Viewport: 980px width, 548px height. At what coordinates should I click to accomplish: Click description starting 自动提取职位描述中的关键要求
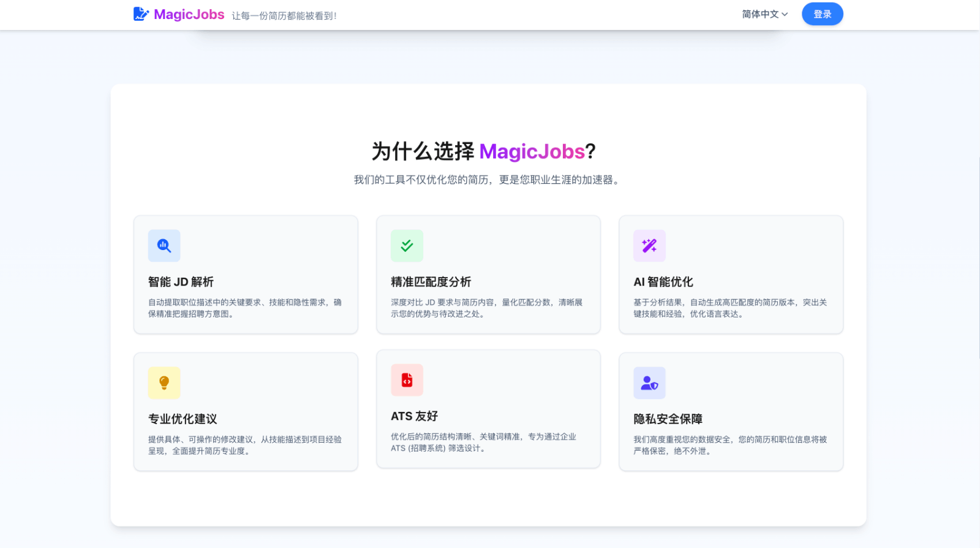coord(245,308)
